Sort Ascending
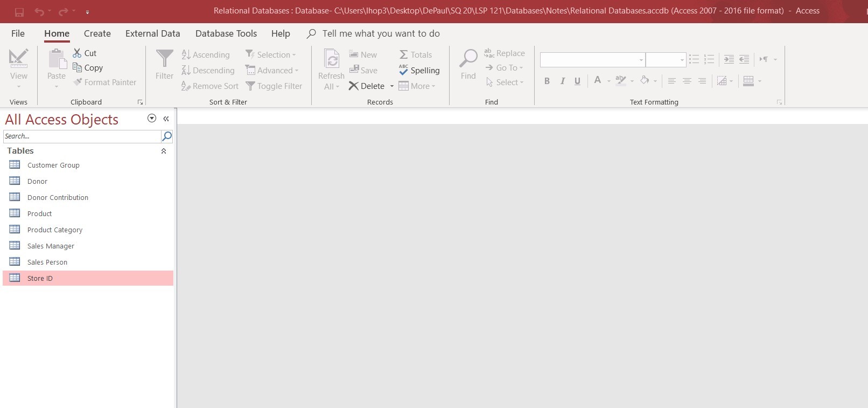Screen dimensions: 868x408 click(x=206, y=54)
